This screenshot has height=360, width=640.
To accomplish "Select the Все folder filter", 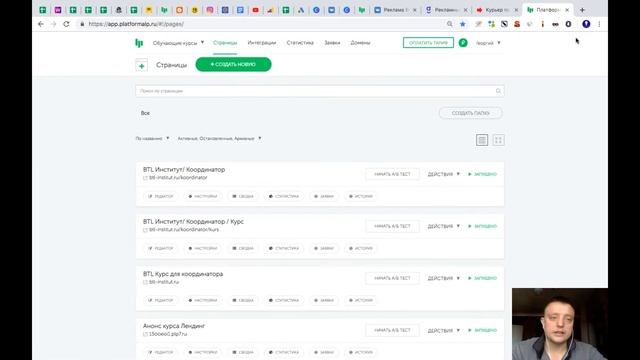I will point(145,113).
